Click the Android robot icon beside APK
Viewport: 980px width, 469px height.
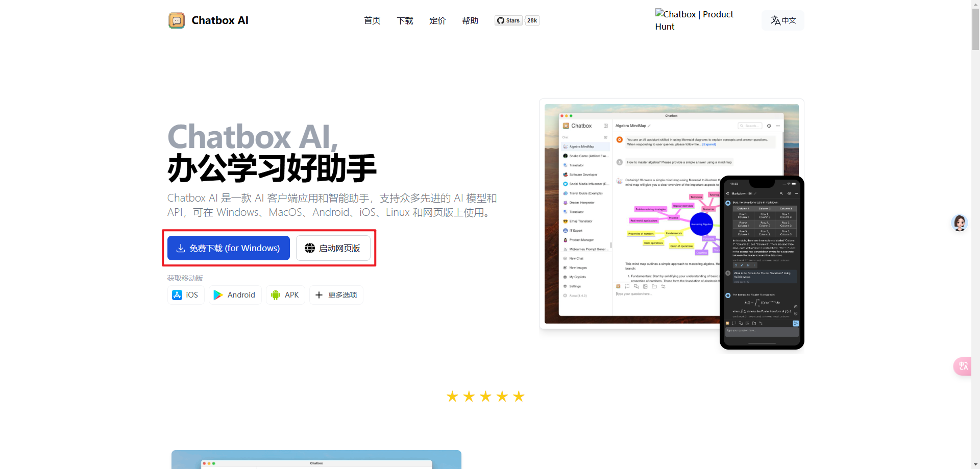pos(276,295)
